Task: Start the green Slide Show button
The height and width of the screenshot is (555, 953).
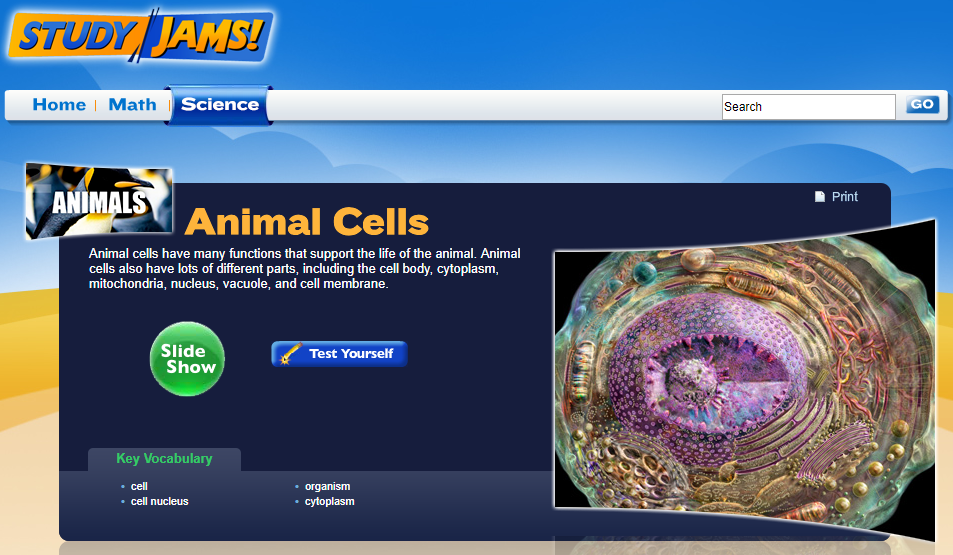Action: tap(187, 359)
